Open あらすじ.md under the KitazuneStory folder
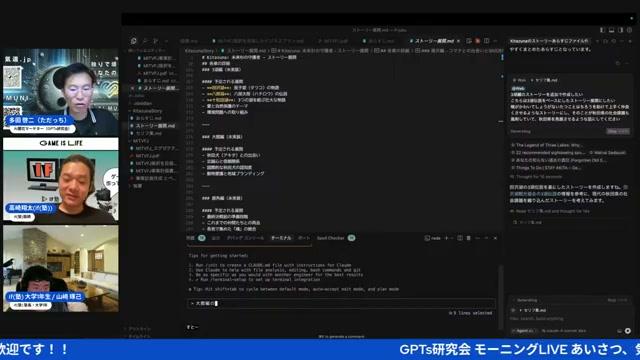640x360 pixels. click(149, 118)
